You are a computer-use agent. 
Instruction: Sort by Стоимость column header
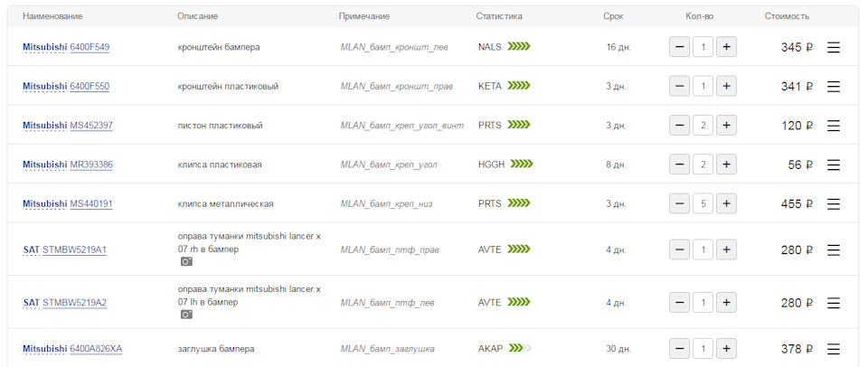coord(787,16)
